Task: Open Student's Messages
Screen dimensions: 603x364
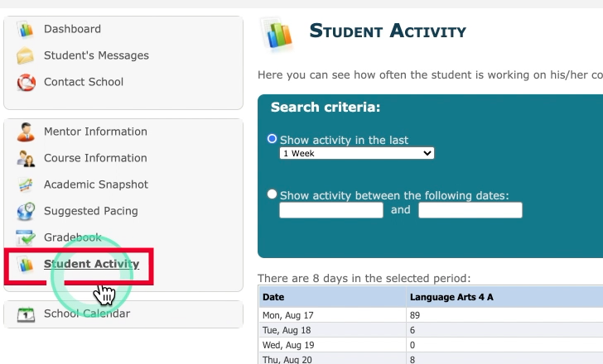Action: (x=96, y=55)
